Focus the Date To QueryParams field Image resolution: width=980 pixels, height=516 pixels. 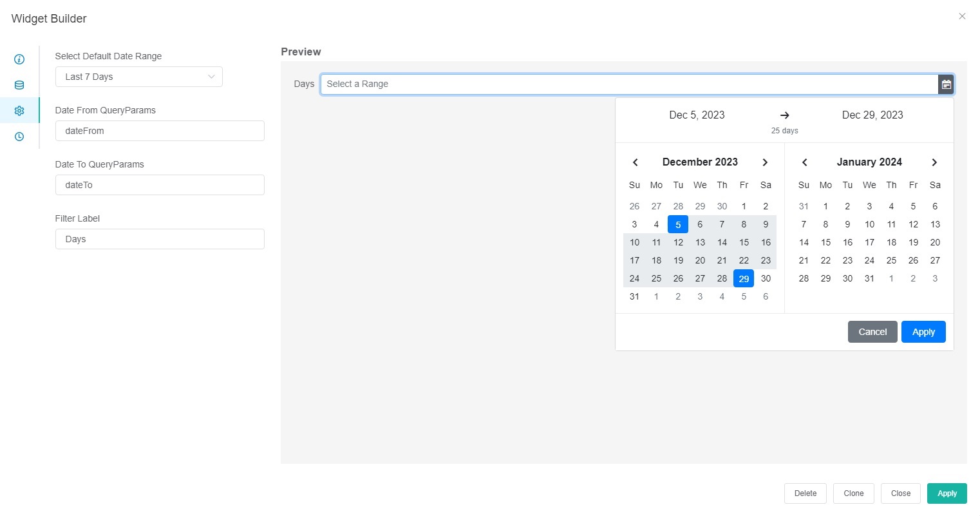click(160, 185)
